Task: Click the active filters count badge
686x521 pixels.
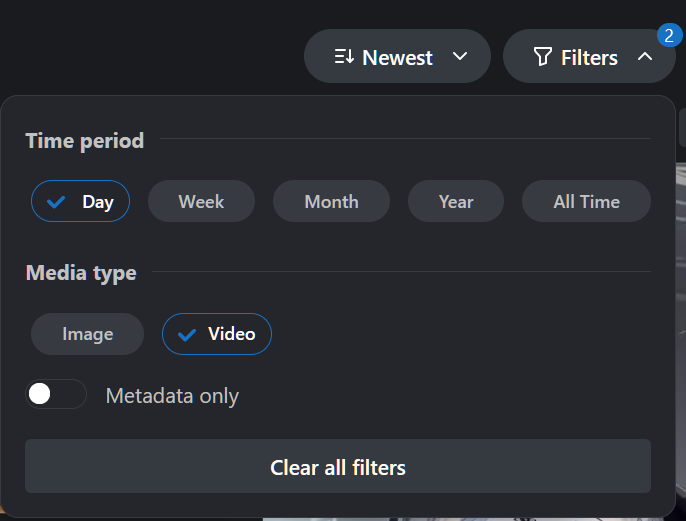Action: [669, 35]
